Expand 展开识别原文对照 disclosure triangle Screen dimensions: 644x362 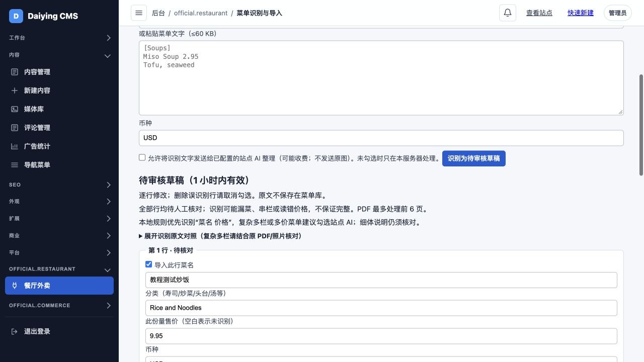coord(141,236)
